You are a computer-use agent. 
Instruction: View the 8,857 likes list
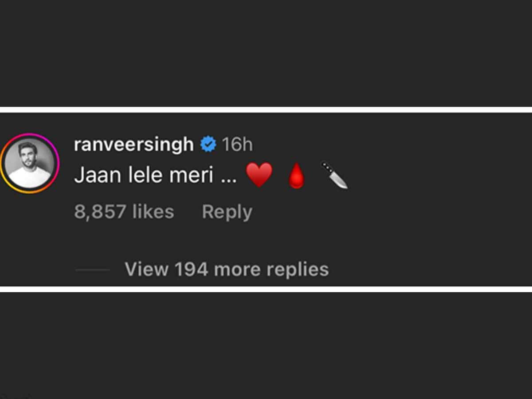click(x=124, y=212)
